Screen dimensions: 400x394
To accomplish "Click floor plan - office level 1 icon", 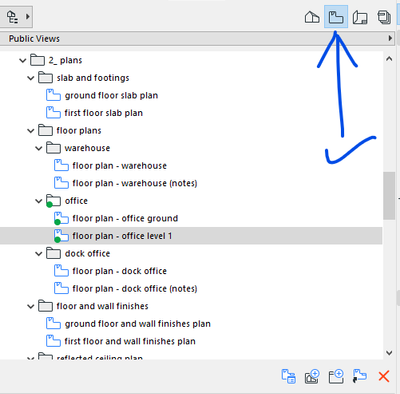I will click(x=61, y=236).
